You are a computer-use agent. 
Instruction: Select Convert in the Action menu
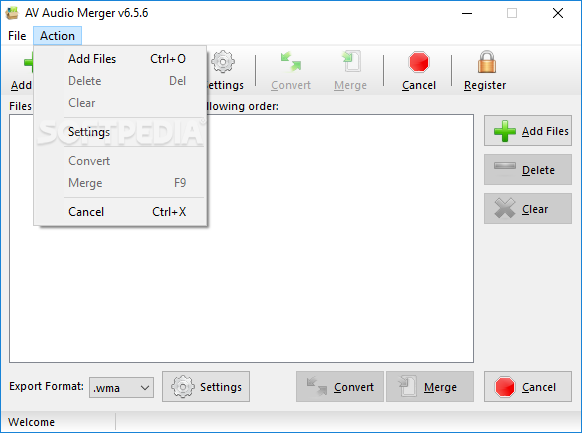tap(120, 161)
